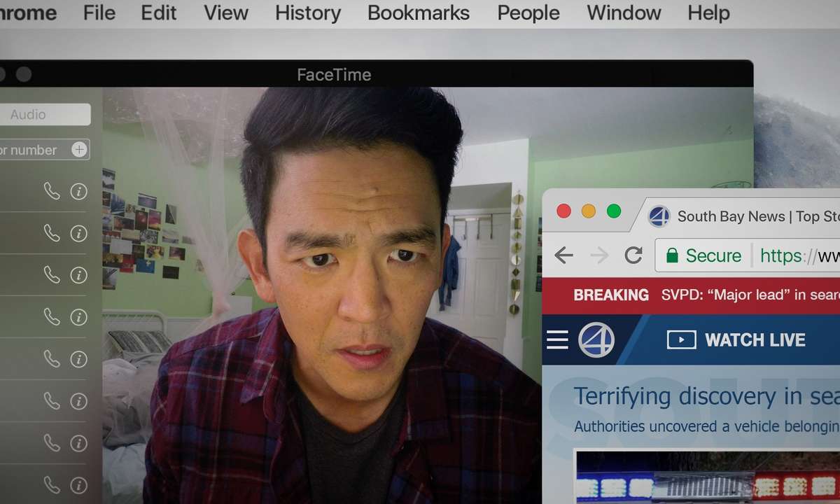Open the Edit menu
This screenshot has width=840, height=504.
coord(159,13)
